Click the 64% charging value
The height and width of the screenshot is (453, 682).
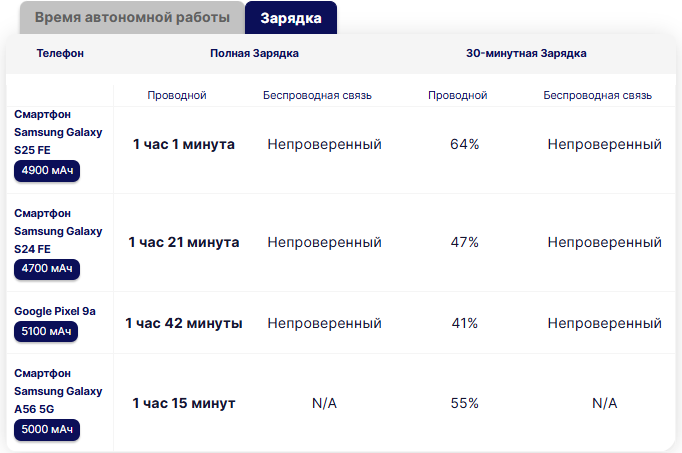tap(465, 144)
